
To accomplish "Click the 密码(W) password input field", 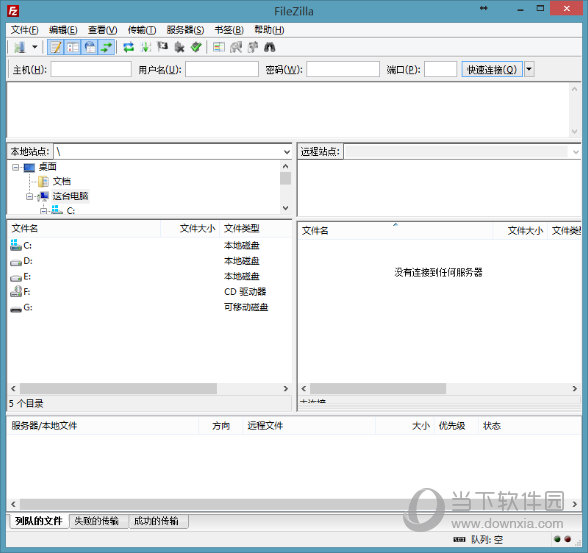I will tap(343, 69).
